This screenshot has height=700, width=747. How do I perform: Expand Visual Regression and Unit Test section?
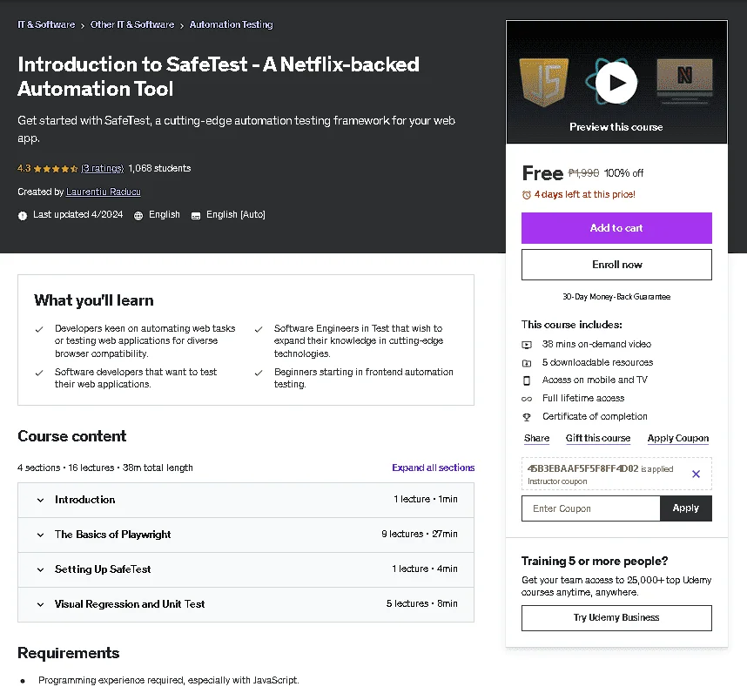pos(246,604)
